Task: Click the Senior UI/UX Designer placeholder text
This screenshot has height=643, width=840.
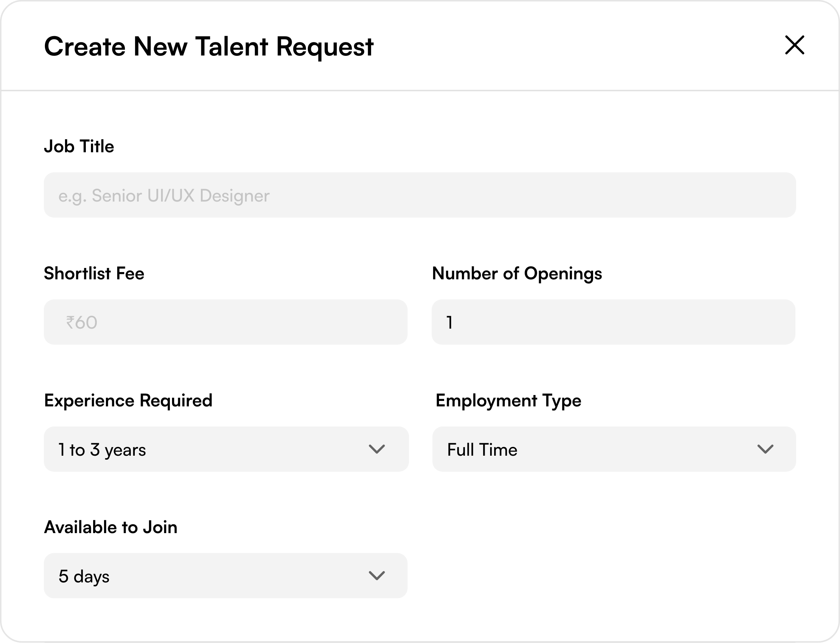Action: (164, 196)
